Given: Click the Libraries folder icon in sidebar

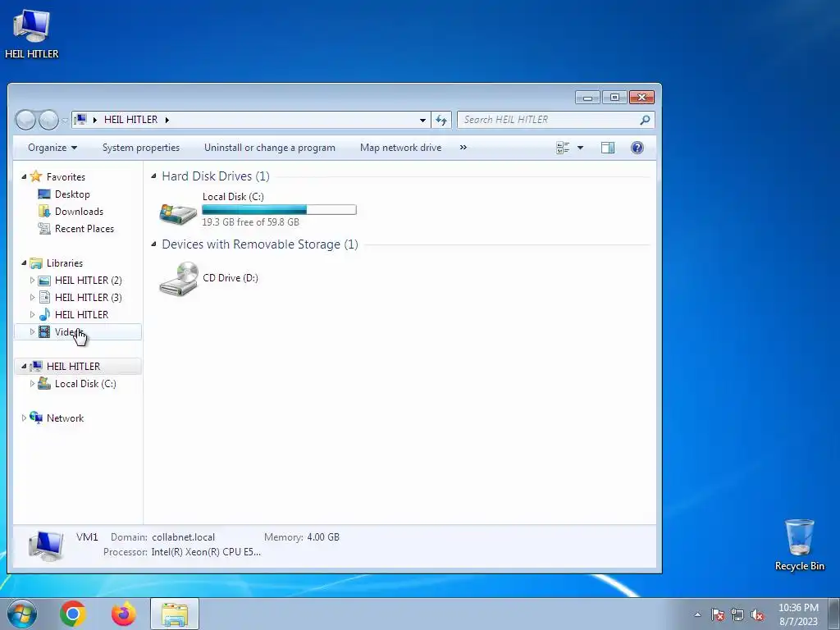Looking at the screenshot, I should click(36, 262).
